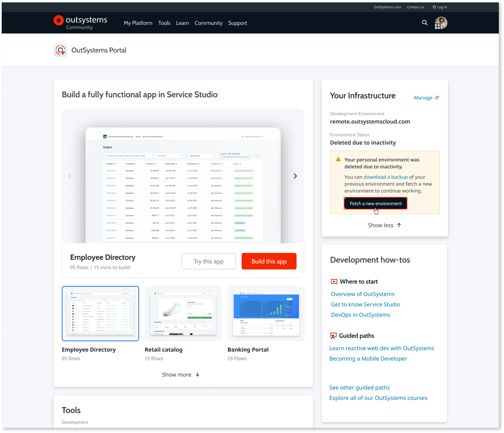The height and width of the screenshot is (433, 504).
Task: Collapse infrastructure panel with Show less
Action: tap(385, 225)
